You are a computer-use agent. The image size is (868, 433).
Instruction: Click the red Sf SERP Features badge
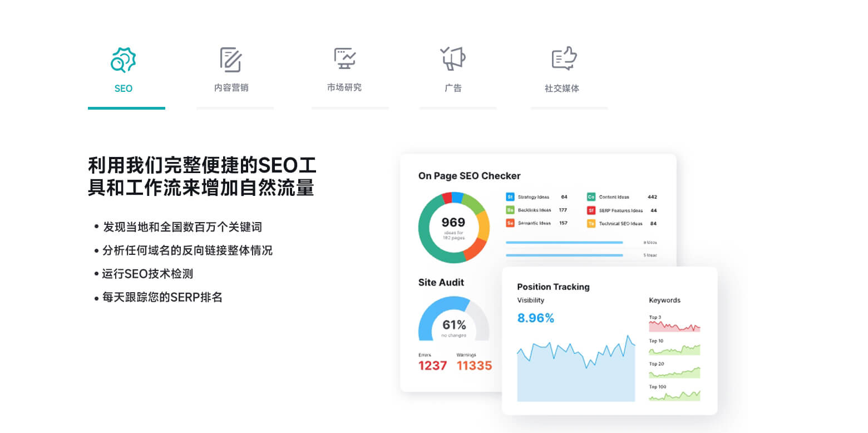[591, 210]
